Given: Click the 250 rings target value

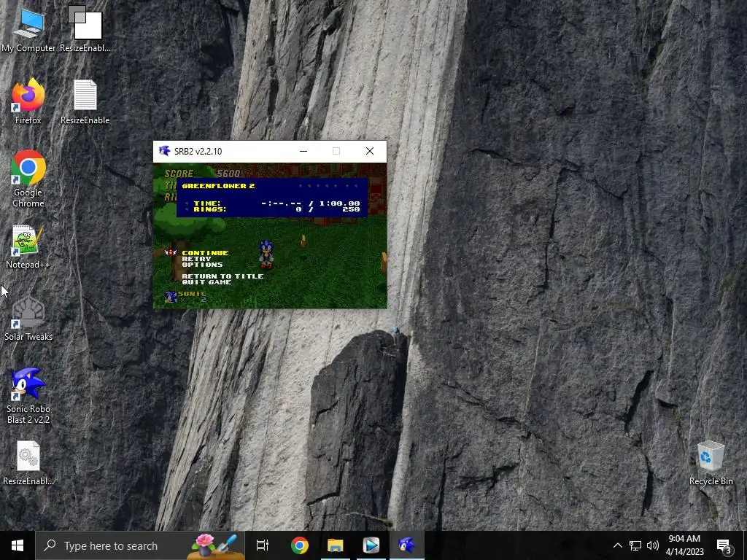Looking at the screenshot, I should point(351,209).
